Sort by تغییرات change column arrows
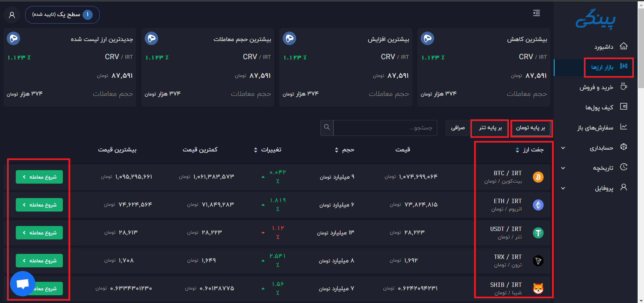Image resolution: width=644 pixels, height=303 pixels. (x=256, y=150)
